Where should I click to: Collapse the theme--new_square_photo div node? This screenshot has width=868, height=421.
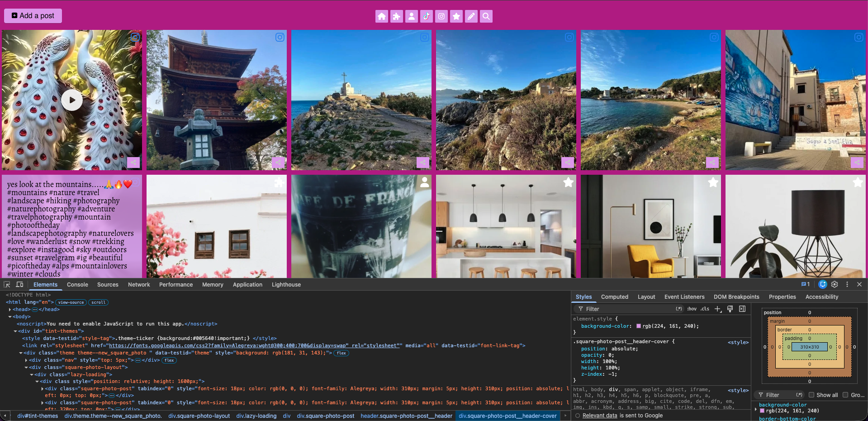(x=21, y=353)
